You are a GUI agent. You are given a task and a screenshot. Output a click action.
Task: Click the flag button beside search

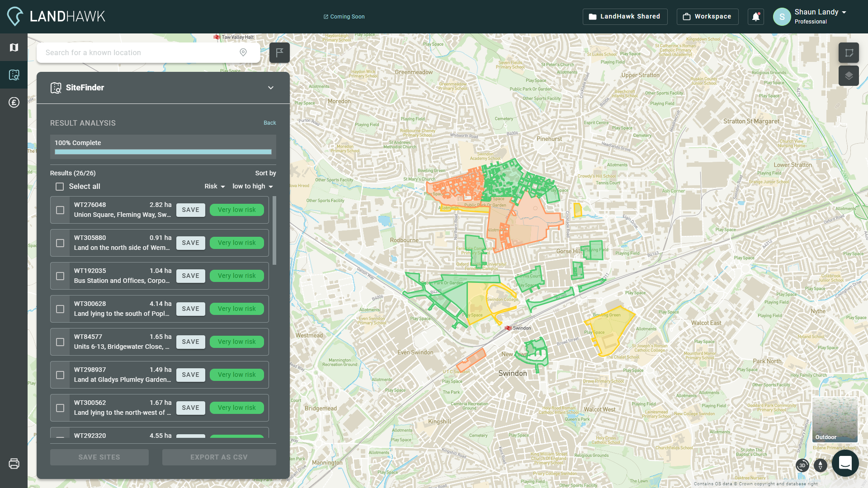[x=279, y=52]
